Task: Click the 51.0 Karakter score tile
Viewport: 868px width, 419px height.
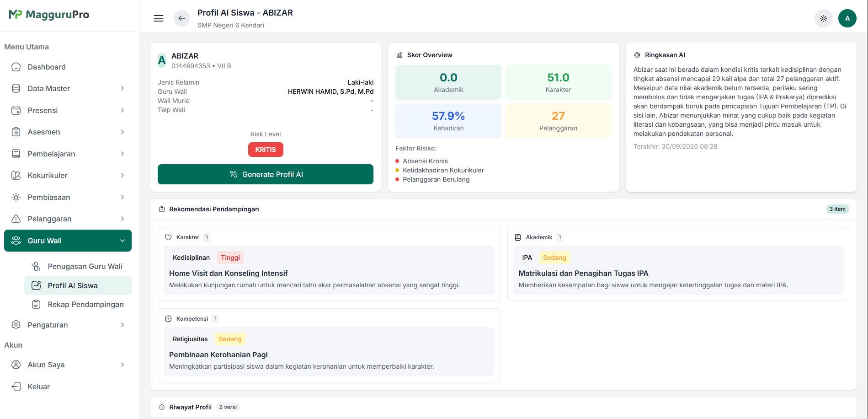Action: pyautogui.click(x=558, y=82)
